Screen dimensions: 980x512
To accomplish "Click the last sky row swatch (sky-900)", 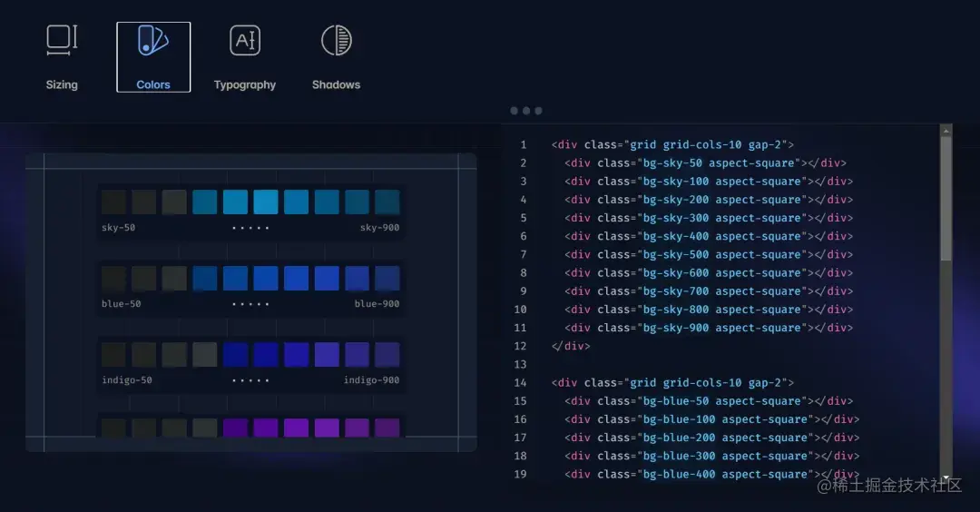I will (387, 202).
